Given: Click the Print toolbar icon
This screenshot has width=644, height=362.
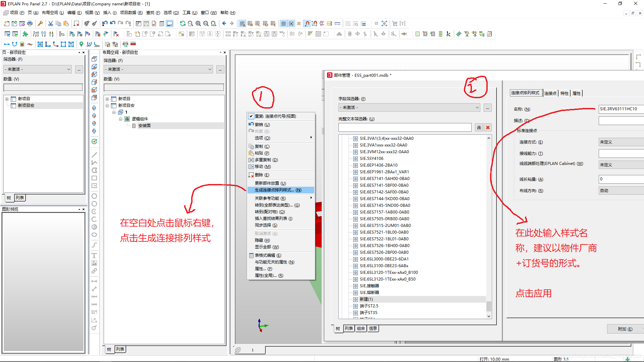Looking at the screenshot, I should (30, 23).
